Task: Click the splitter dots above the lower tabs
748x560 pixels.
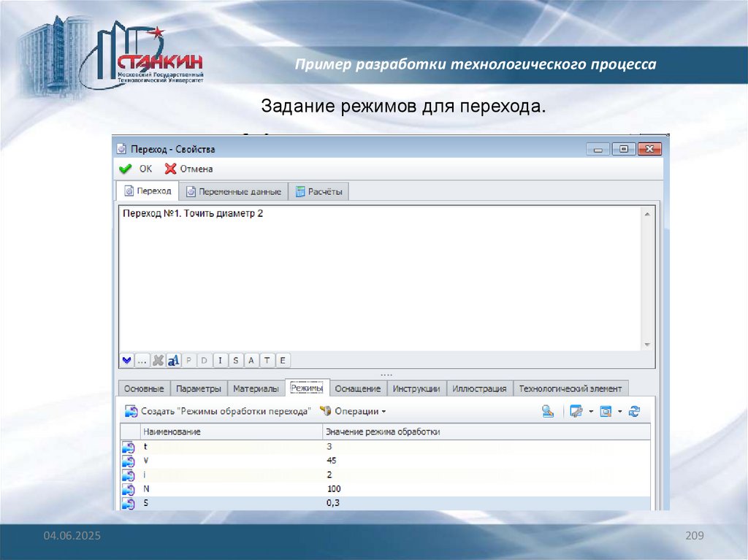Action: 386,375
